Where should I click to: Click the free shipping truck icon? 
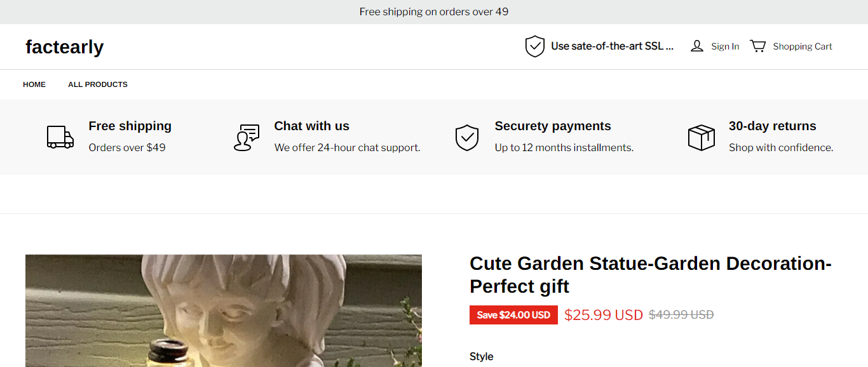(60, 137)
